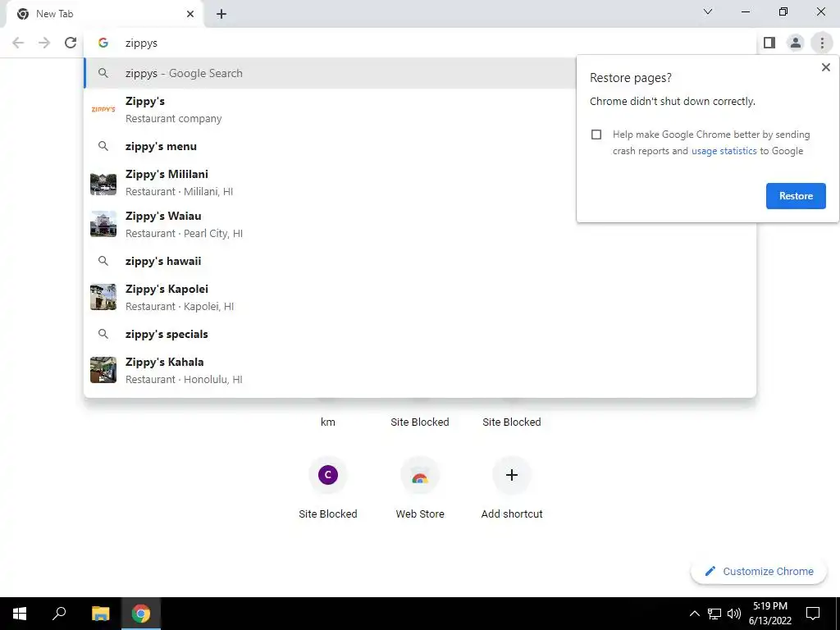The image size is (840, 630).
Task: Click the Restore button
Action: [x=796, y=196]
